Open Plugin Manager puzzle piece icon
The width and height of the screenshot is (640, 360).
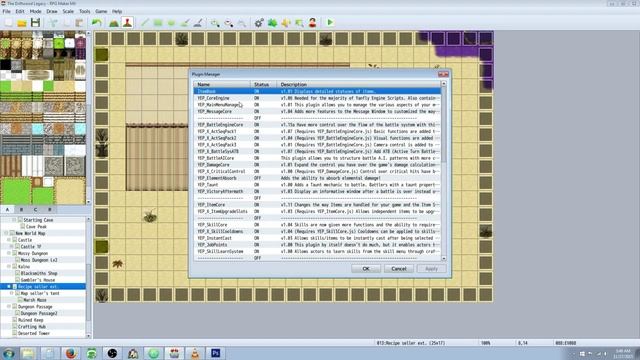273,23
